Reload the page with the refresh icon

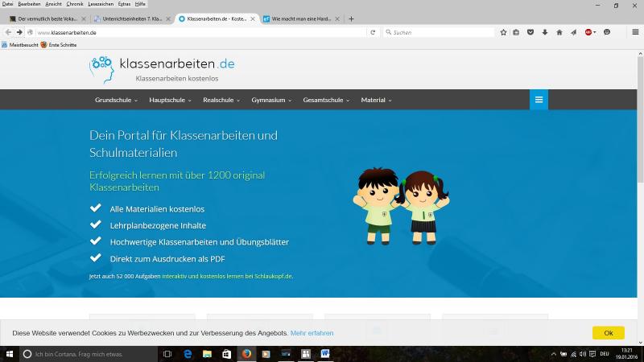point(373,32)
